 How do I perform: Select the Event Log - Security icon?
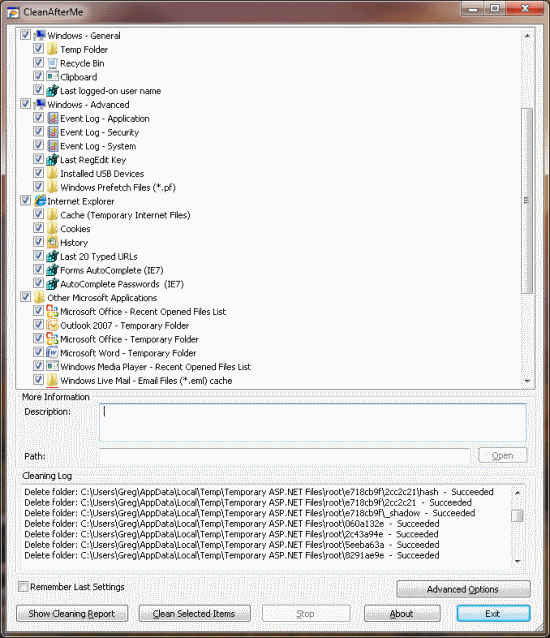(x=52, y=132)
